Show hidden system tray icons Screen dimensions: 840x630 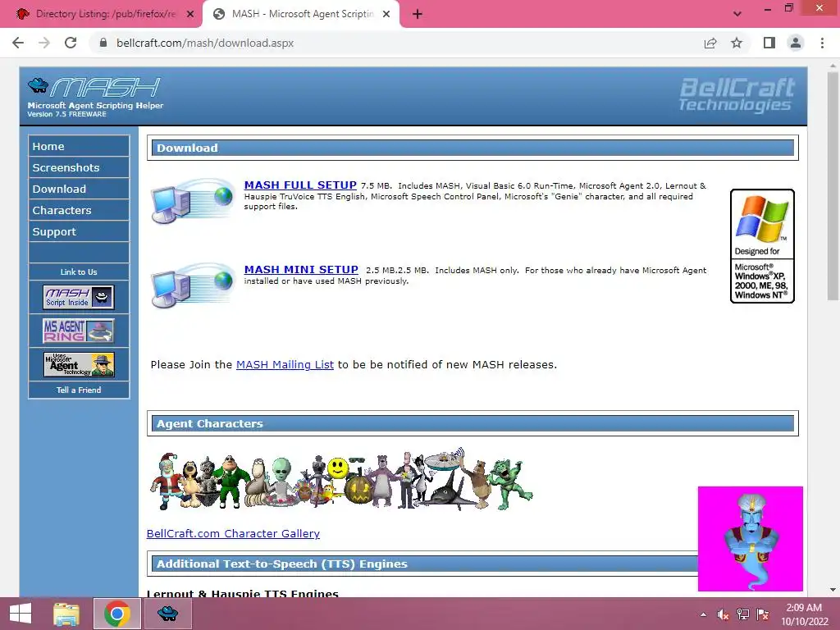click(x=703, y=614)
